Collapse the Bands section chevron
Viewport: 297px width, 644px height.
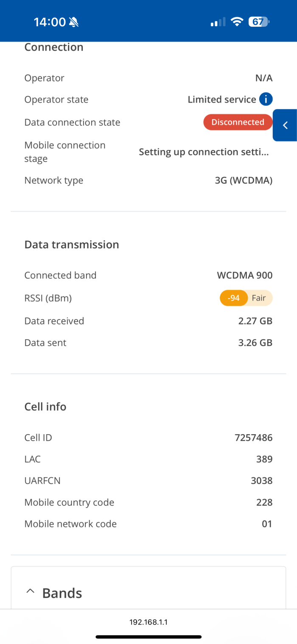pos(30,591)
